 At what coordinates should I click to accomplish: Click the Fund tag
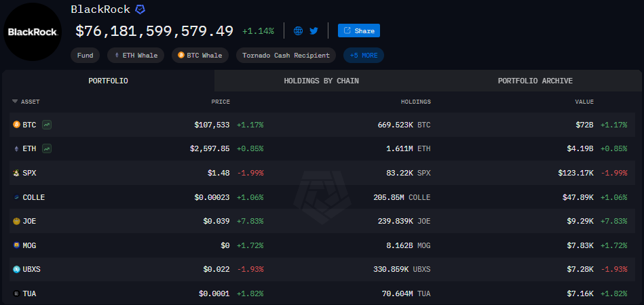coord(86,56)
